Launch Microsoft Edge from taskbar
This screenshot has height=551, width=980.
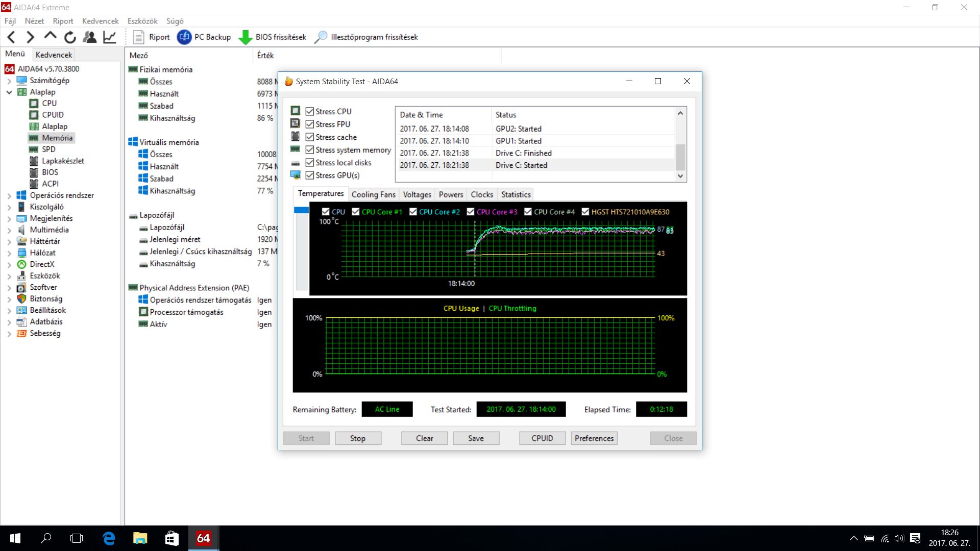[x=109, y=538]
